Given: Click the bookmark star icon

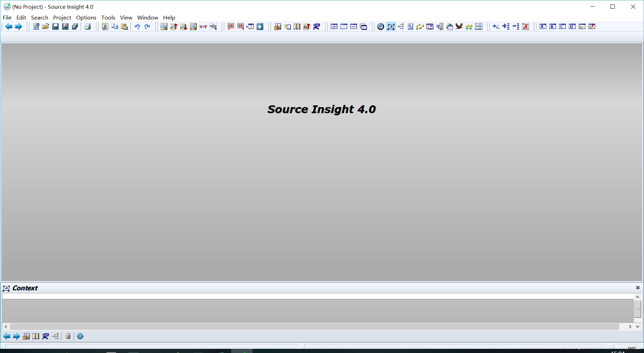Looking at the screenshot, I should click(260, 27).
